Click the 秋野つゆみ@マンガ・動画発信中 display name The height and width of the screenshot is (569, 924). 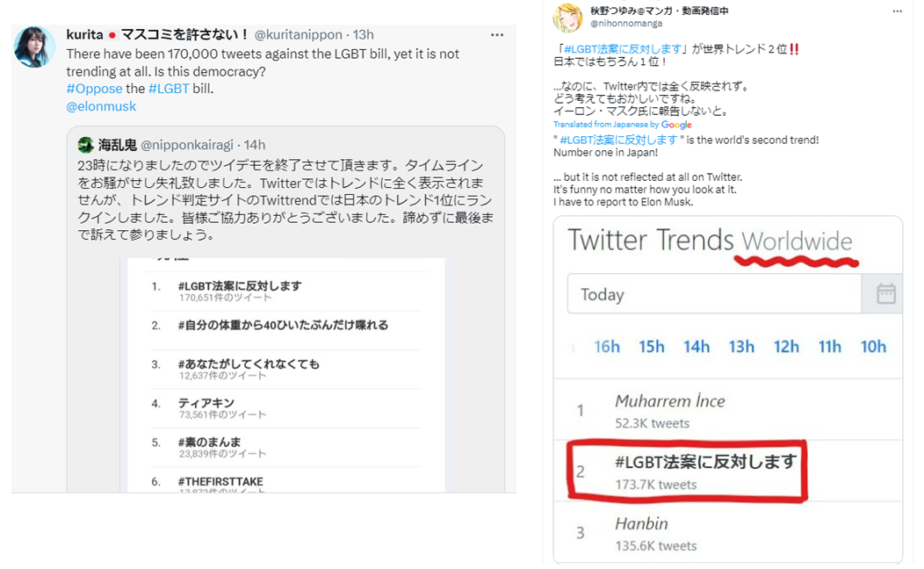click(660, 11)
